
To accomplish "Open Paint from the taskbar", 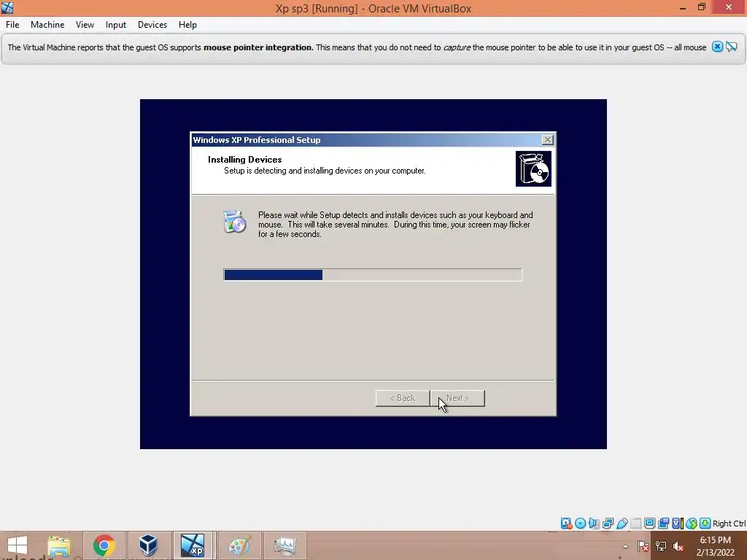I will pyautogui.click(x=239, y=545).
